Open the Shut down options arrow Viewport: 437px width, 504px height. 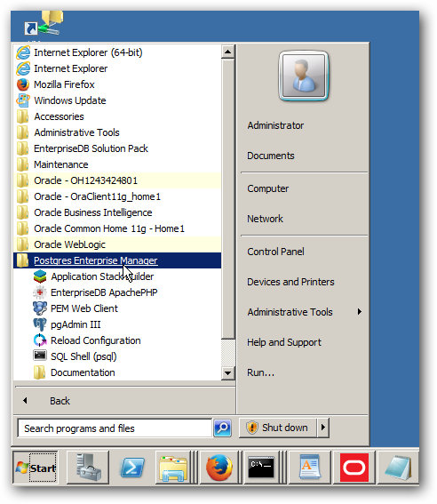click(x=323, y=428)
